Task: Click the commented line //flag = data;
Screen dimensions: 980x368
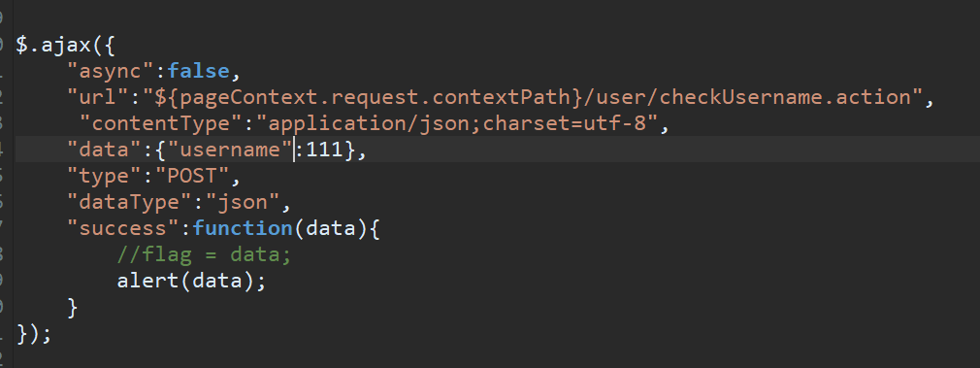Action: click(205, 255)
